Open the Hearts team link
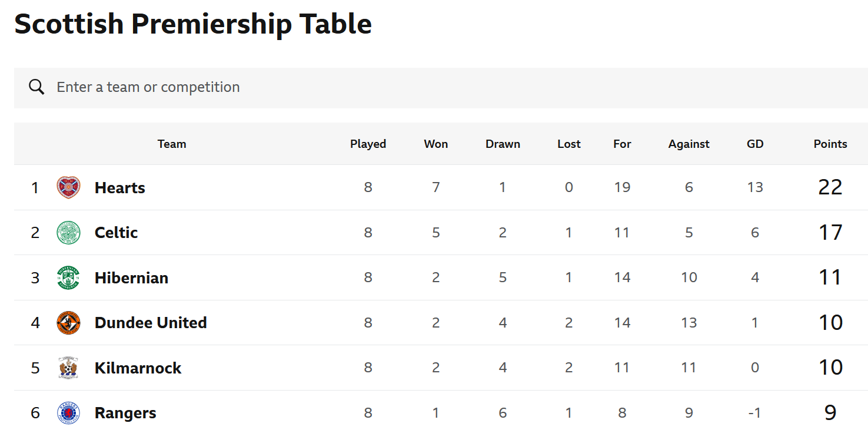 point(120,188)
